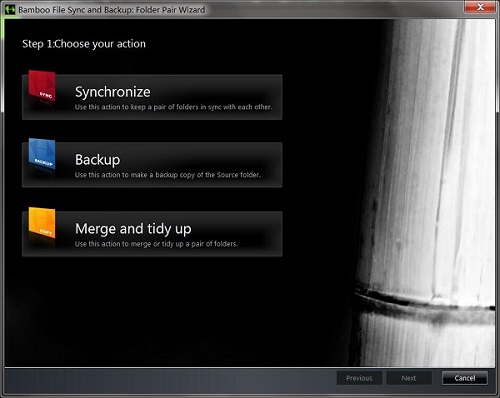This screenshot has width=500, height=398.
Task: Click the Synchronize description text
Action: coord(173,107)
